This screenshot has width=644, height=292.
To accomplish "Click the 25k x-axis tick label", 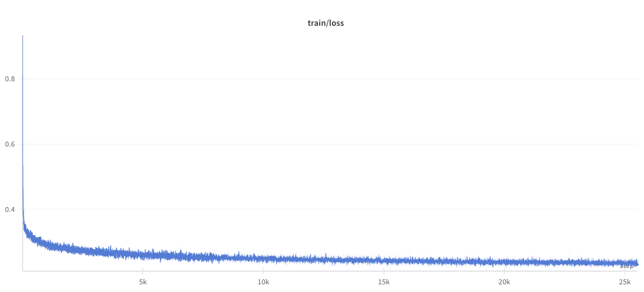I will (625, 282).
